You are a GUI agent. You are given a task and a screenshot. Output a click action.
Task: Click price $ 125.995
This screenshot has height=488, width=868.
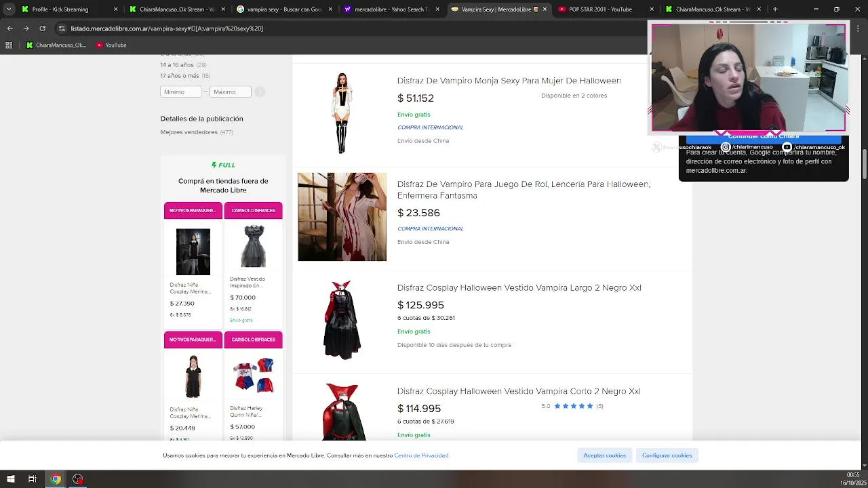point(421,305)
